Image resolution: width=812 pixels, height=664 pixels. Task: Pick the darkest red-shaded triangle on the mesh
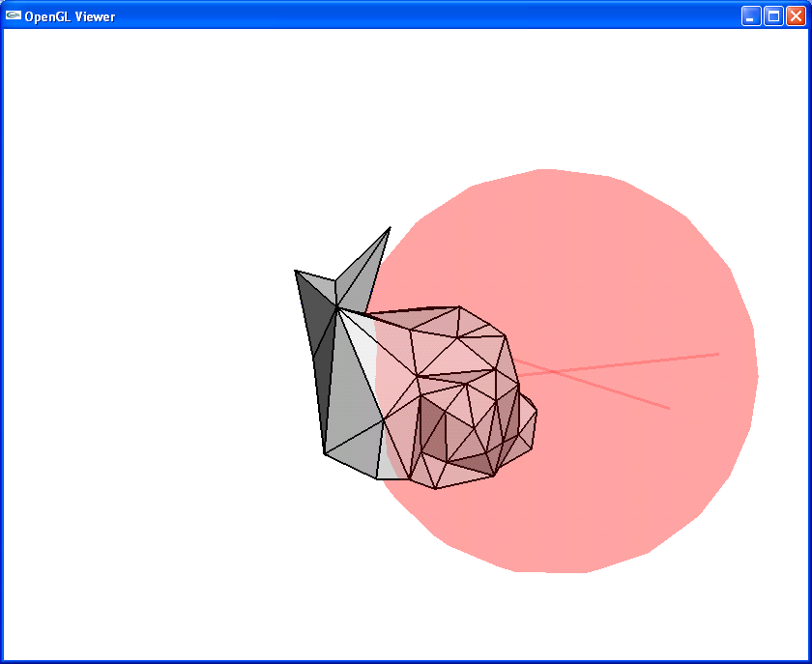click(431, 425)
